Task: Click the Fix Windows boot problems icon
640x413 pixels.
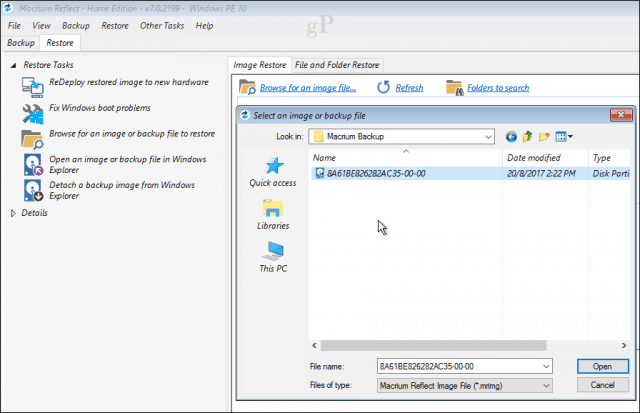Action: click(33, 113)
